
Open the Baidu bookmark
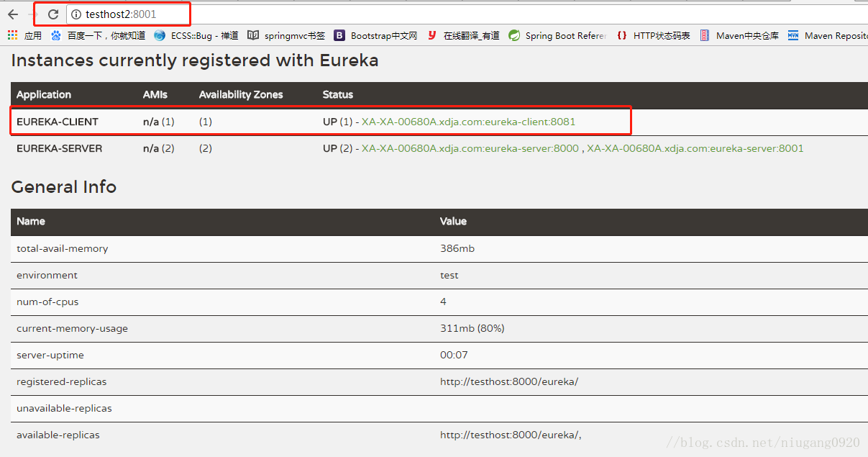[98, 35]
